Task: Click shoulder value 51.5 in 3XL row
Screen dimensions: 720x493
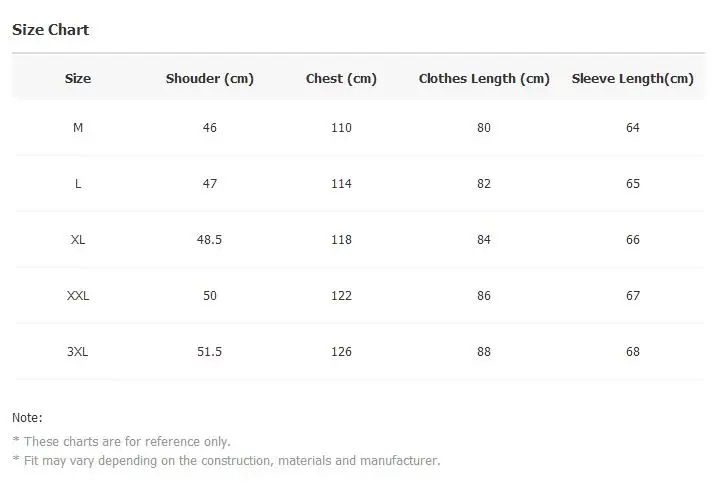Action: pos(209,352)
